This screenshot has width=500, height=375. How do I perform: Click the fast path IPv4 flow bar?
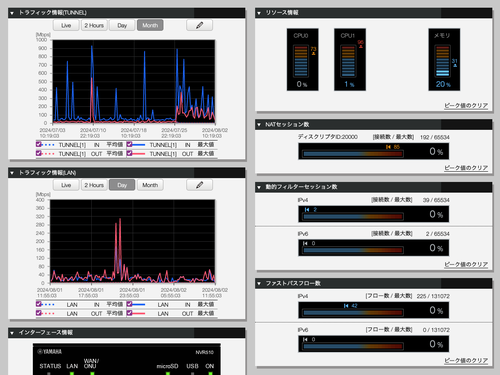click(353, 313)
